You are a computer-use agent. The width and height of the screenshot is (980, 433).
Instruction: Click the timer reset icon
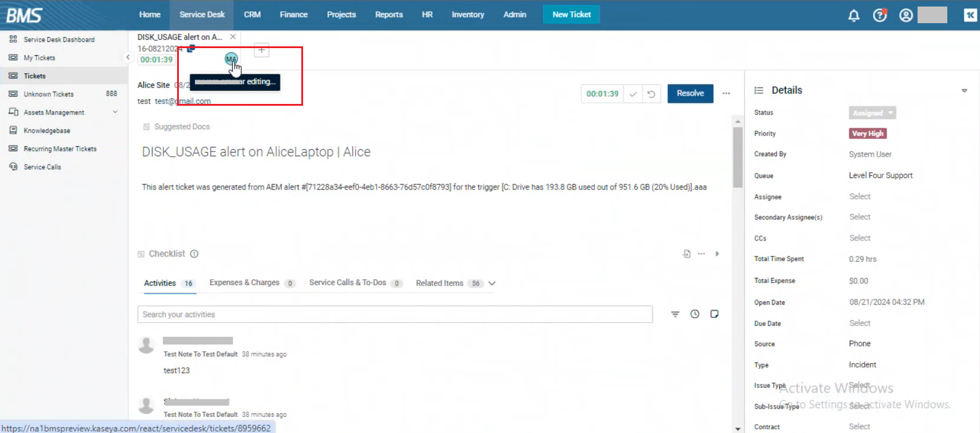click(651, 94)
